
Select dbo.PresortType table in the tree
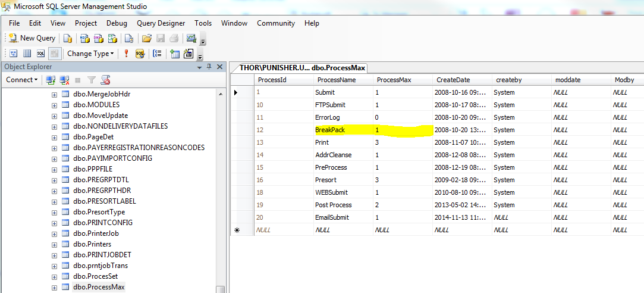[99, 212]
